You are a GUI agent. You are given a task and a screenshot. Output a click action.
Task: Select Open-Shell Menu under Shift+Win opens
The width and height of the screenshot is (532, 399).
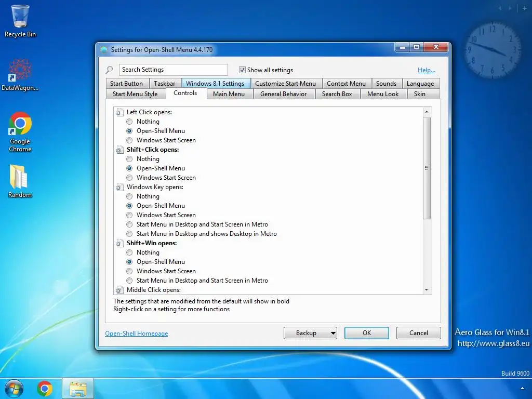(129, 262)
